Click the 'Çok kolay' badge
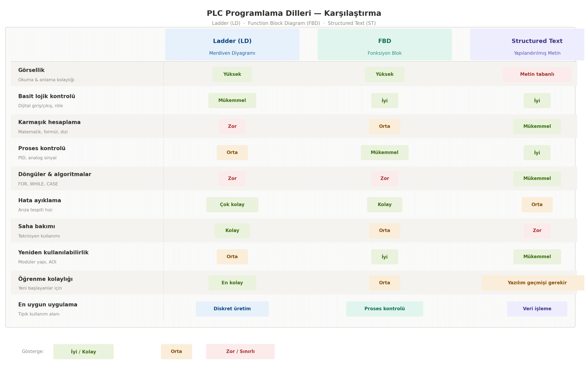This screenshot has width=588, height=369. click(232, 205)
